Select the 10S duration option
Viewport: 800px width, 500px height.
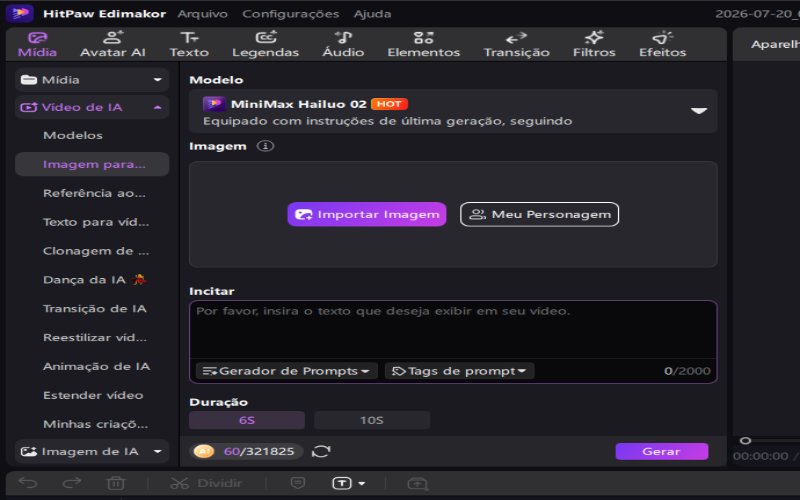372,420
